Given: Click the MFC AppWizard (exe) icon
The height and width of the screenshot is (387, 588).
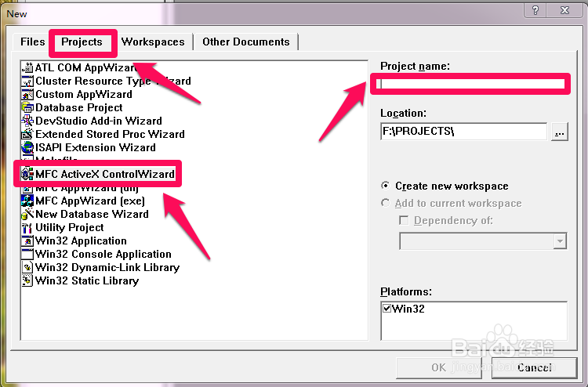Looking at the screenshot, I should click(27, 201).
